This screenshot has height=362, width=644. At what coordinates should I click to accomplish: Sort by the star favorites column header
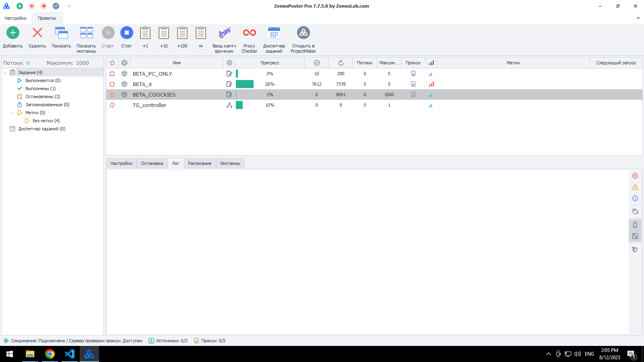point(112,63)
